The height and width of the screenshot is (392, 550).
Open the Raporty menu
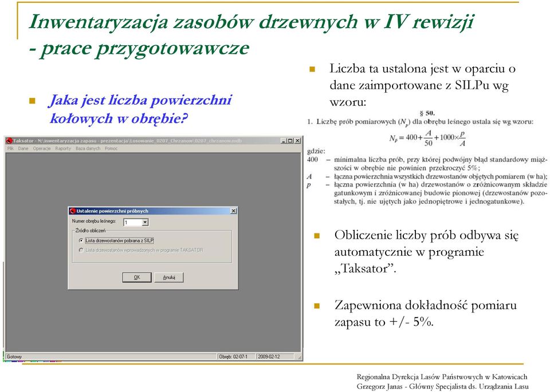coord(63,149)
